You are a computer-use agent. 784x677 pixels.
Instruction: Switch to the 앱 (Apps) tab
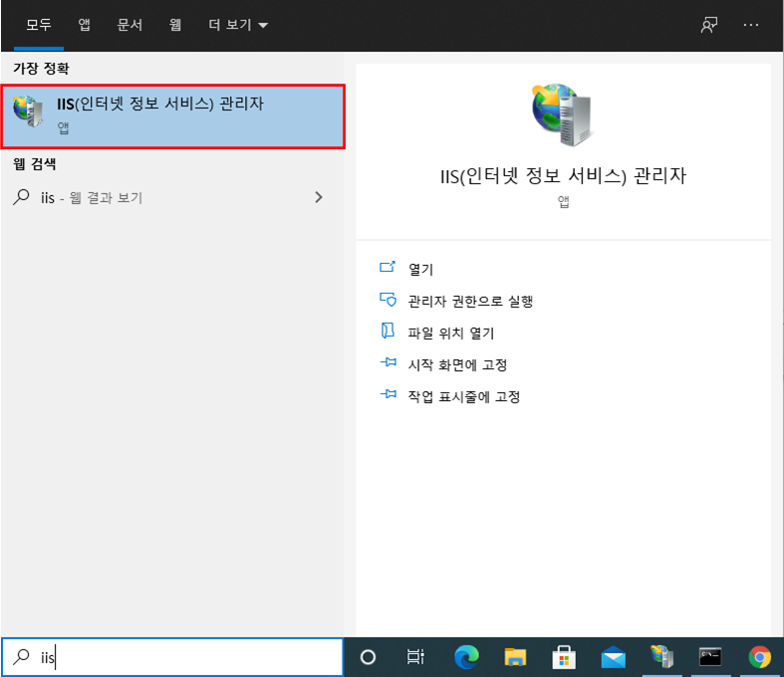84,25
